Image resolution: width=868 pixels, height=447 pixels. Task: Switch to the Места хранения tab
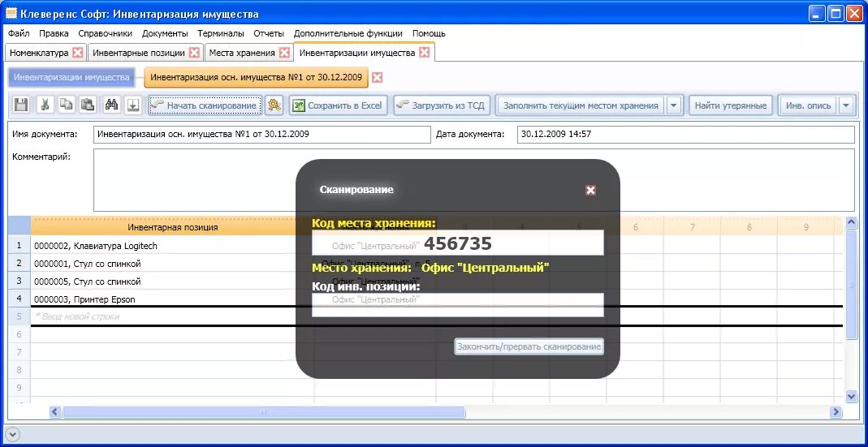point(242,53)
